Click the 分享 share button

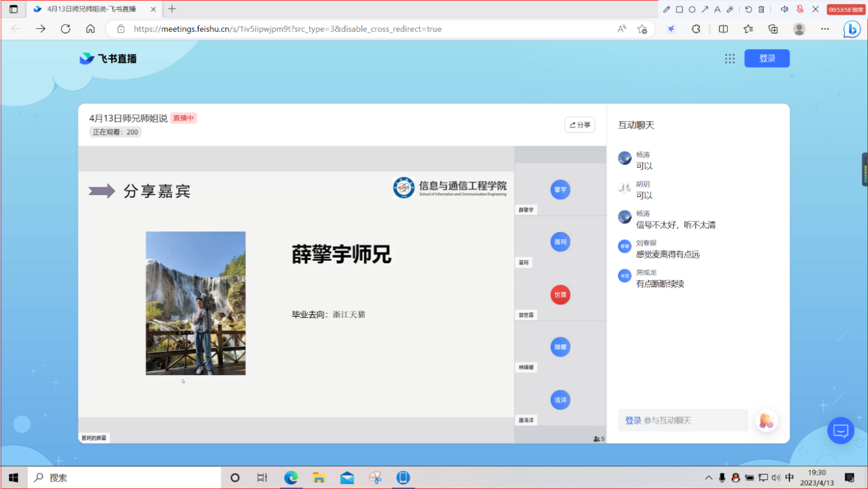coord(579,125)
